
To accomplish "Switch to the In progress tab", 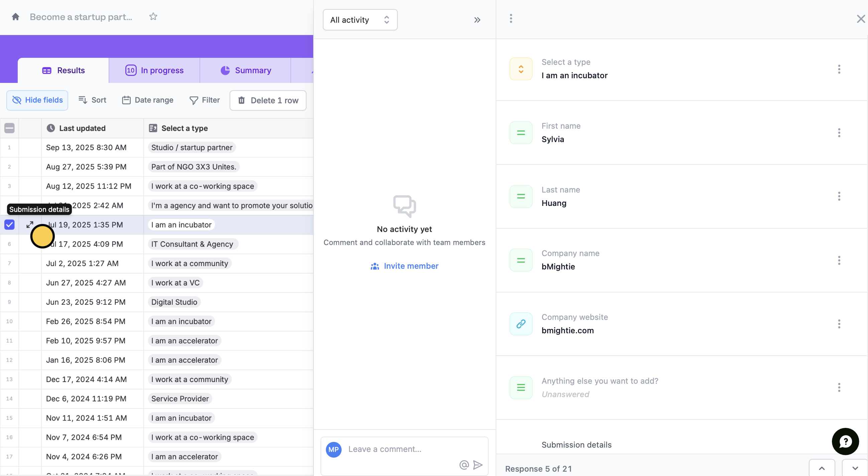I will [x=154, y=71].
